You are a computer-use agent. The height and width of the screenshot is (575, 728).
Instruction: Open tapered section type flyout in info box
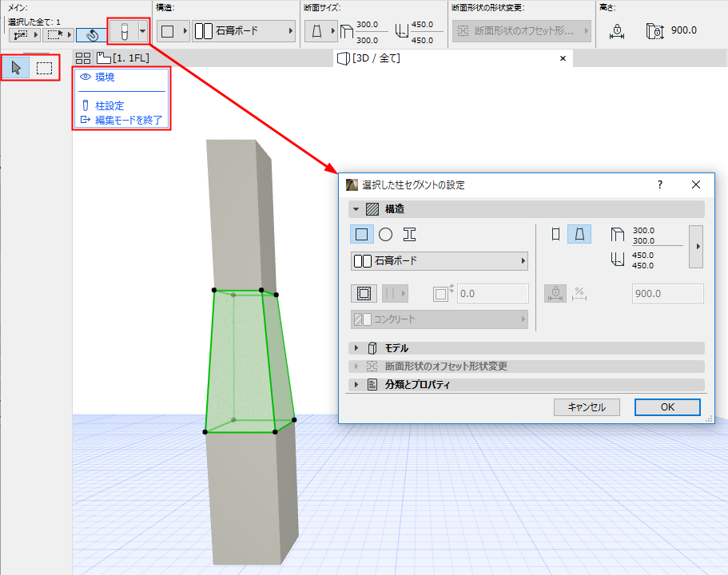320,32
